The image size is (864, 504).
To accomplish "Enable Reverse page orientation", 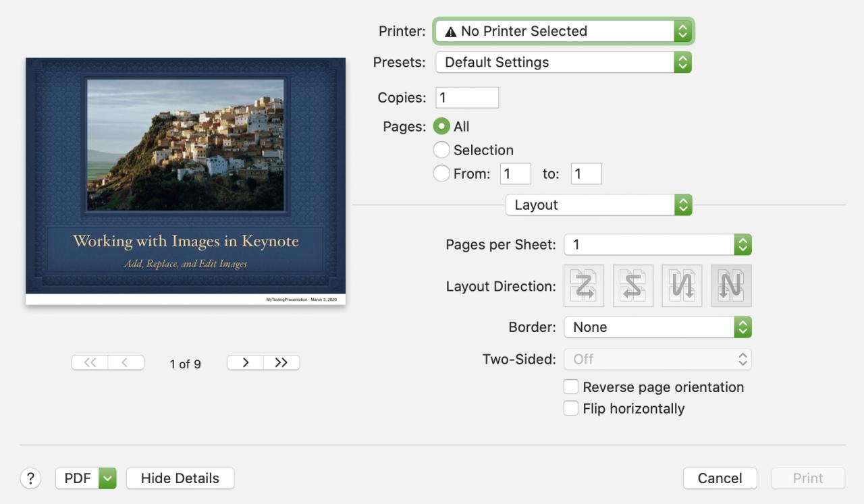I will 571,387.
